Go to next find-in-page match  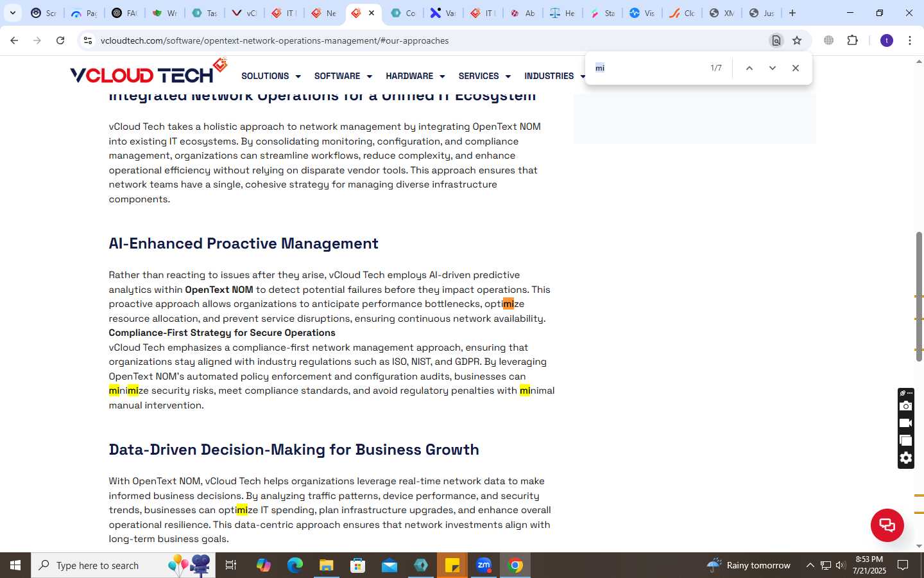click(773, 68)
